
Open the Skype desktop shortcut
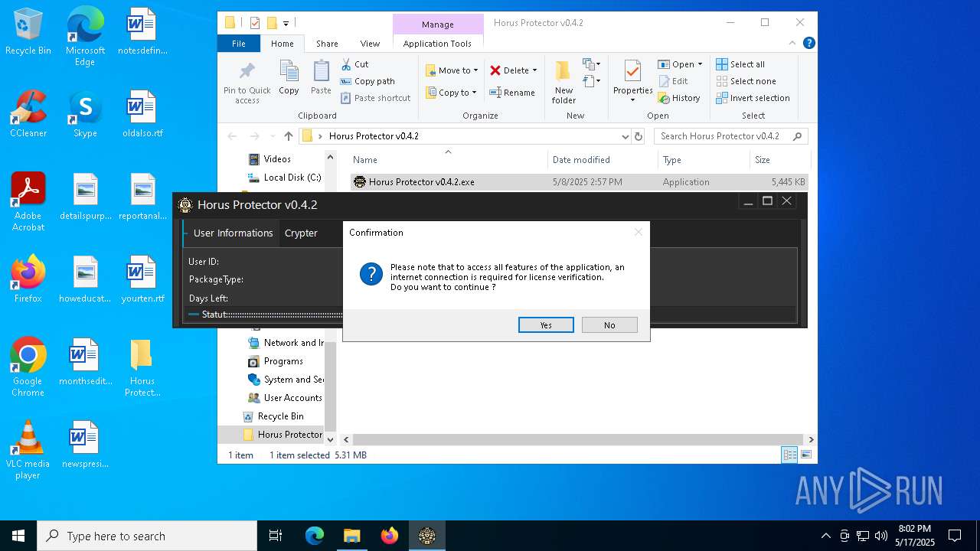[85, 115]
